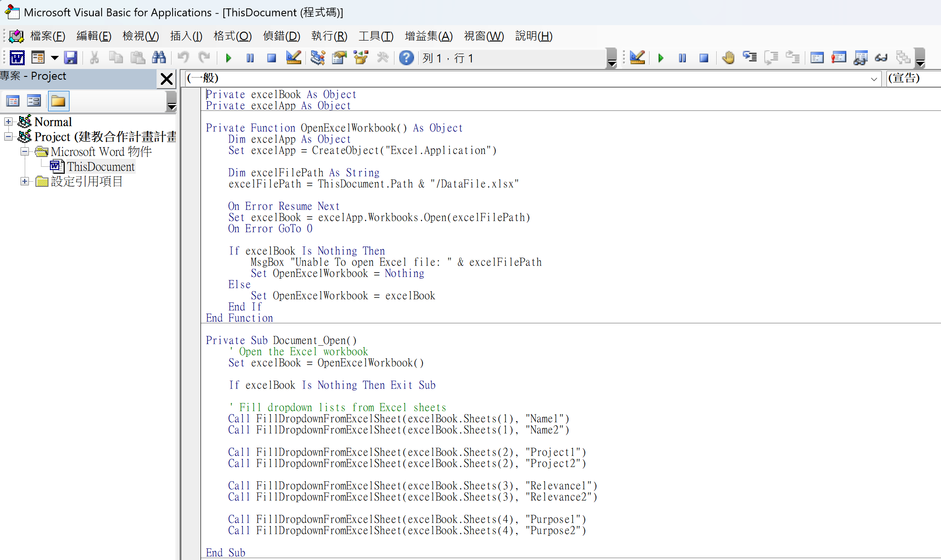This screenshot has height=560, width=941.
Task: Click the blue Help question mark icon
Action: point(406,58)
